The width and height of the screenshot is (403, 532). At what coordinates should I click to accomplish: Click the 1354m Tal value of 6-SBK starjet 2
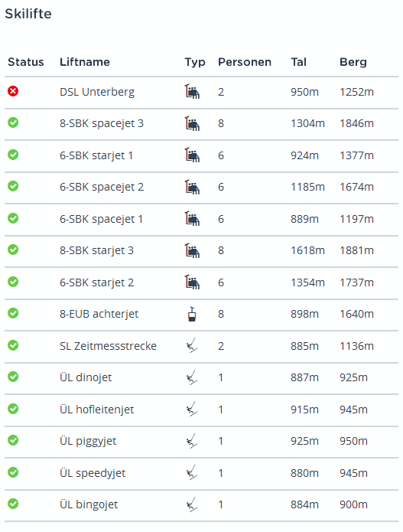coord(307,282)
